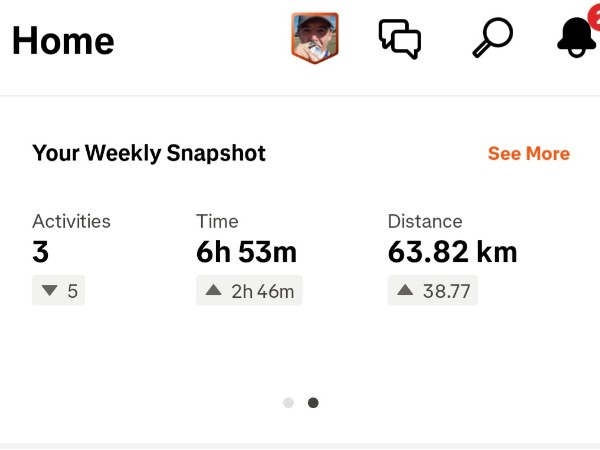Click the Time stat label
Image resolution: width=600 pixels, height=450 pixels.
tap(217, 221)
